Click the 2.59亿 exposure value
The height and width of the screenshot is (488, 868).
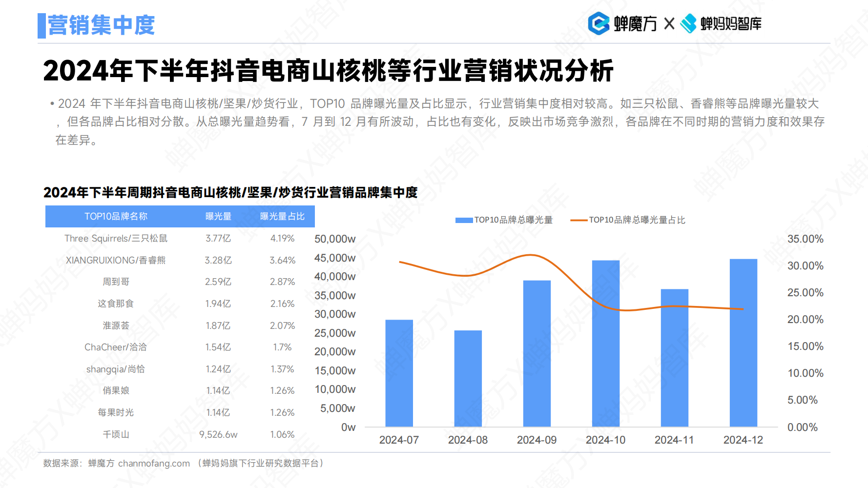pos(218,282)
